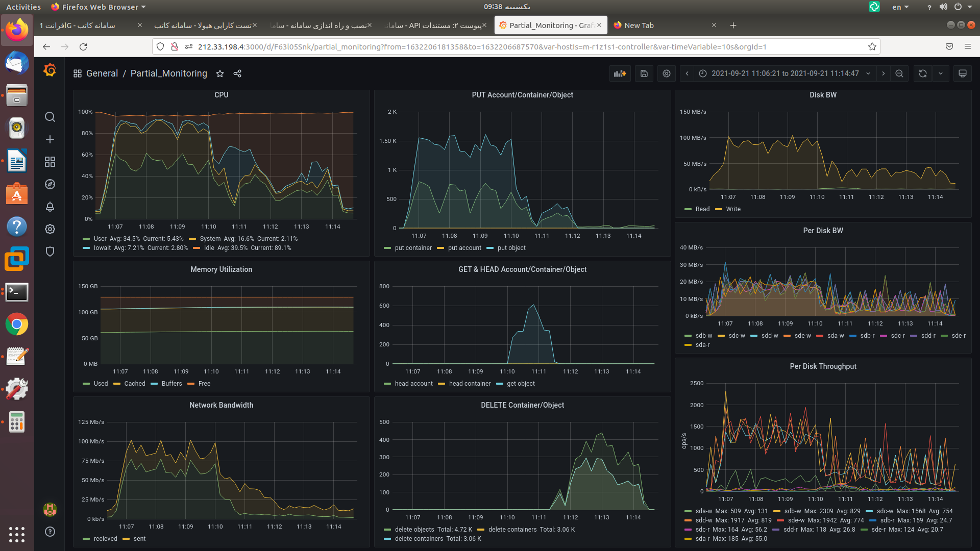This screenshot has width=980, height=551.
Task: Open the time range picker dropdown
Action: pos(785,73)
